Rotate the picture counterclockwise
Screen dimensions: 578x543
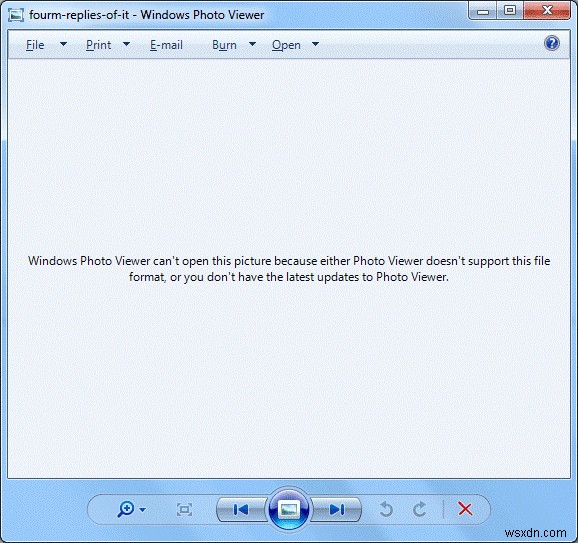point(386,509)
